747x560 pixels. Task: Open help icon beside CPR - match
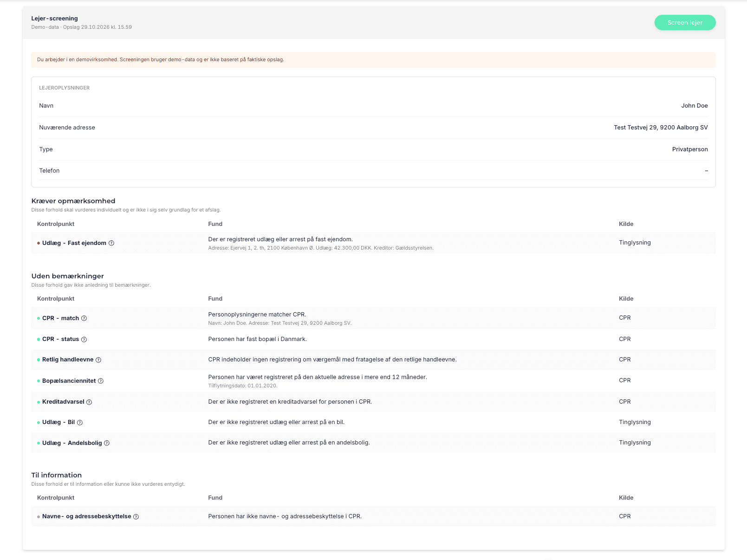(84, 318)
